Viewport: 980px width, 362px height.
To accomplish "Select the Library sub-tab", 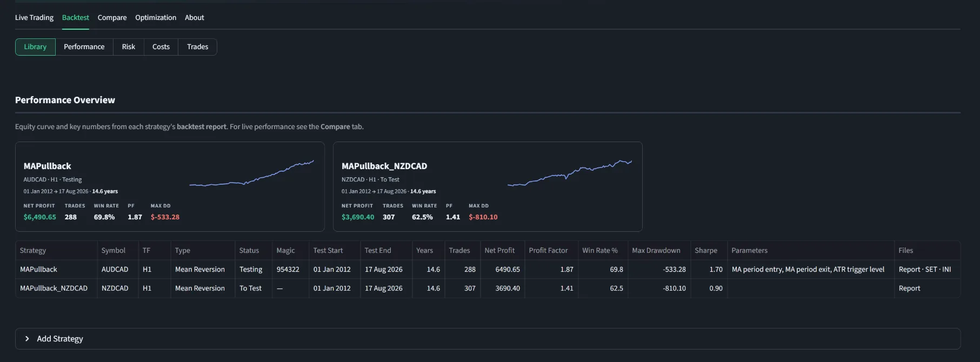I will (35, 47).
